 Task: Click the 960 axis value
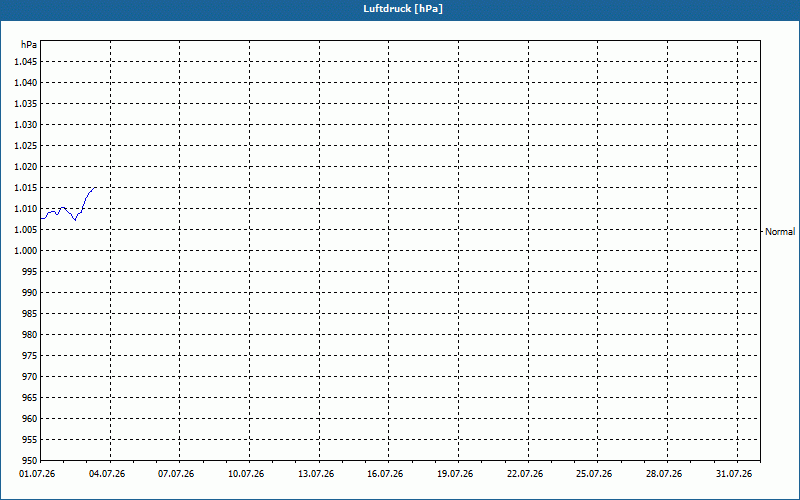[30, 418]
